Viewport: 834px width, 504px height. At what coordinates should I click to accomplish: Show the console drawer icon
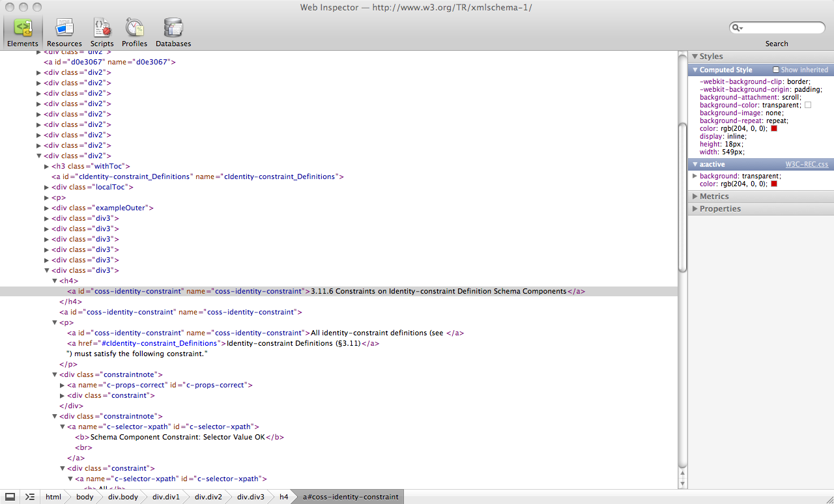click(30, 497)
